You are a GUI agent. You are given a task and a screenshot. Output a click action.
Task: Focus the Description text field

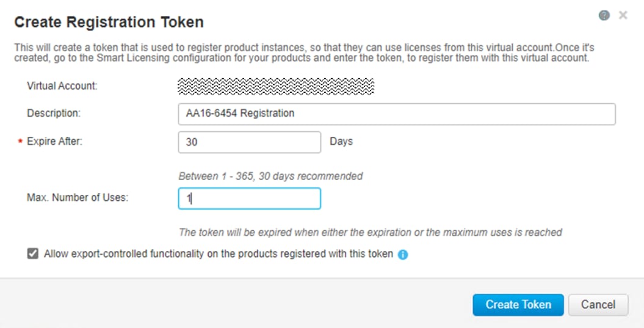coord(396,114)
